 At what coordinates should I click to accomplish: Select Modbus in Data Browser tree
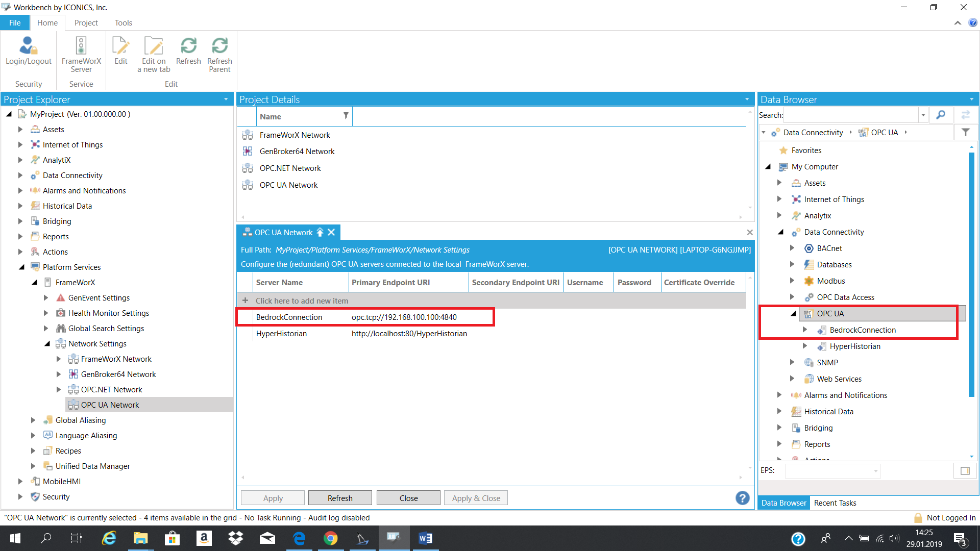[x=831, y=281]
